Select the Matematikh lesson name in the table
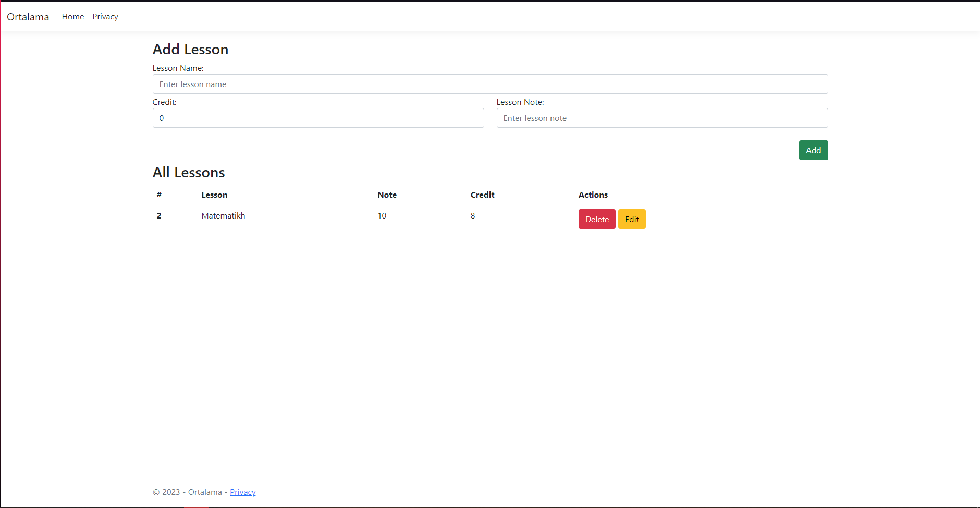This screenshot has width=980, height=508. pos(223,215)
